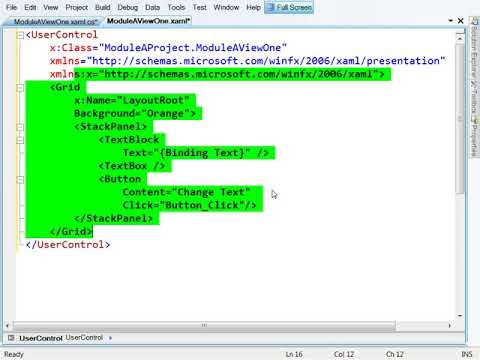Open the Debug menu

click(x=127, y=7)
